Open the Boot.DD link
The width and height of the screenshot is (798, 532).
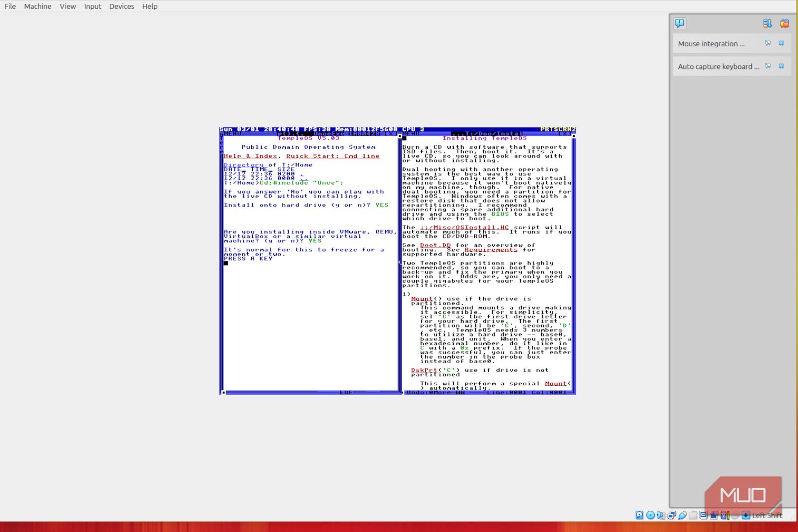tap(435, 245)
